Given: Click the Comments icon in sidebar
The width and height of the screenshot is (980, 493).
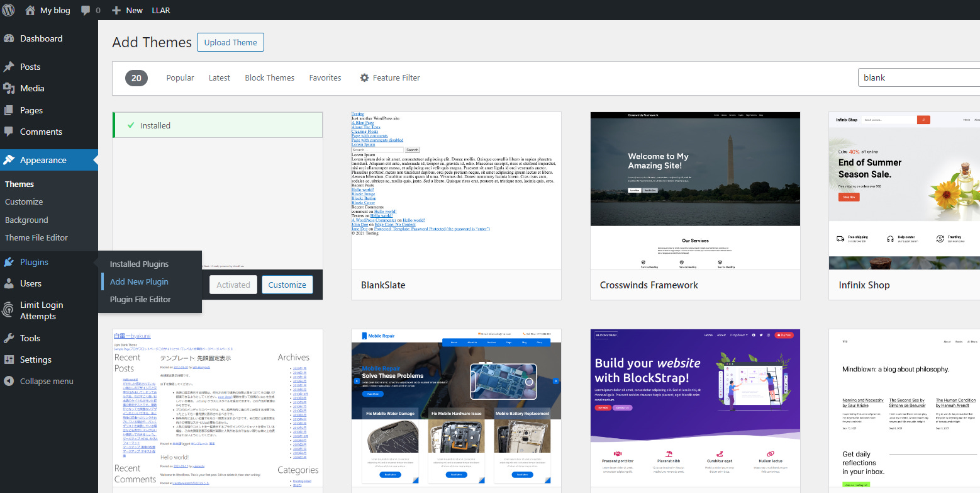Looking at the screenshot, I should click(x=9, y=132).
